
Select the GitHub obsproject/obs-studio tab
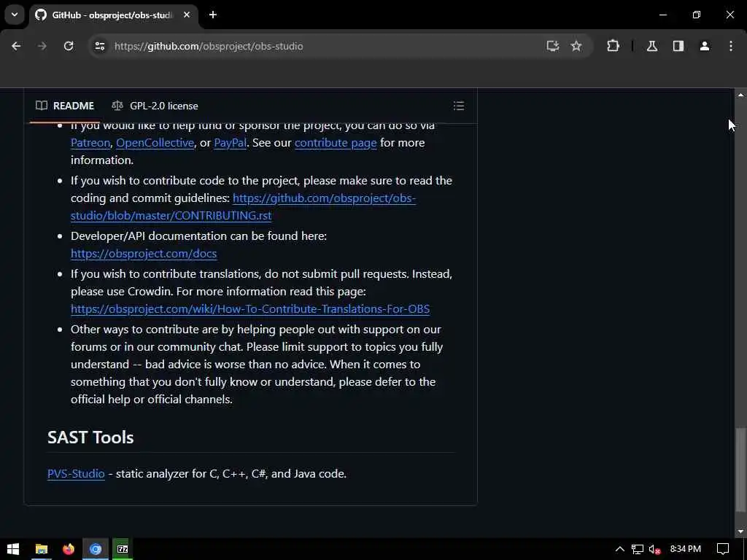113,15
